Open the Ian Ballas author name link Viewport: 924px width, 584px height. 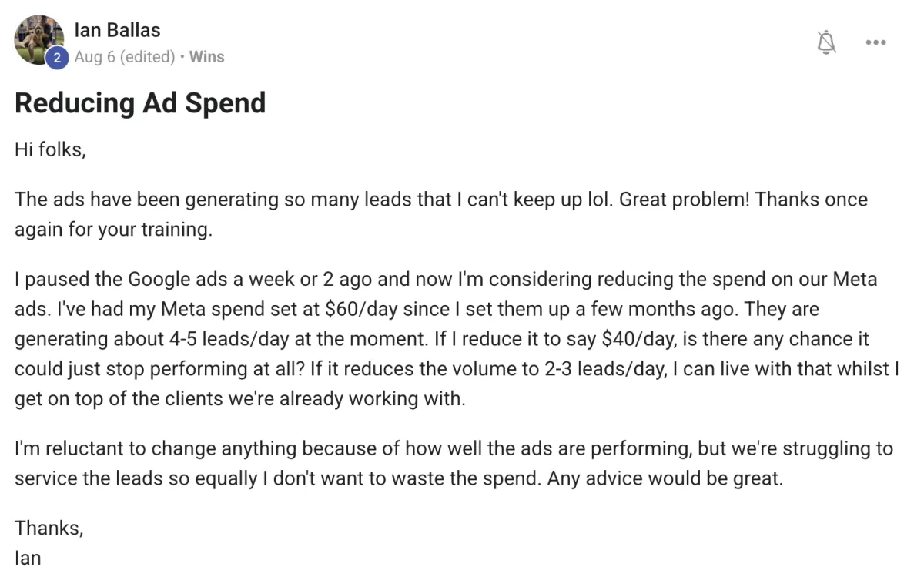click(x=117, y=30)
